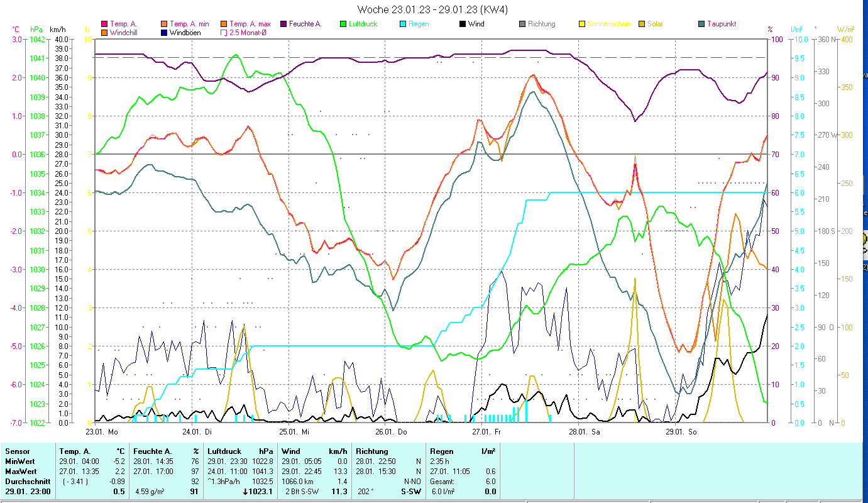Click the '29.01. 23:00' timestamp in the table
Image resolution: width=868 pixels, height=503 pixels.
[26, 492]
